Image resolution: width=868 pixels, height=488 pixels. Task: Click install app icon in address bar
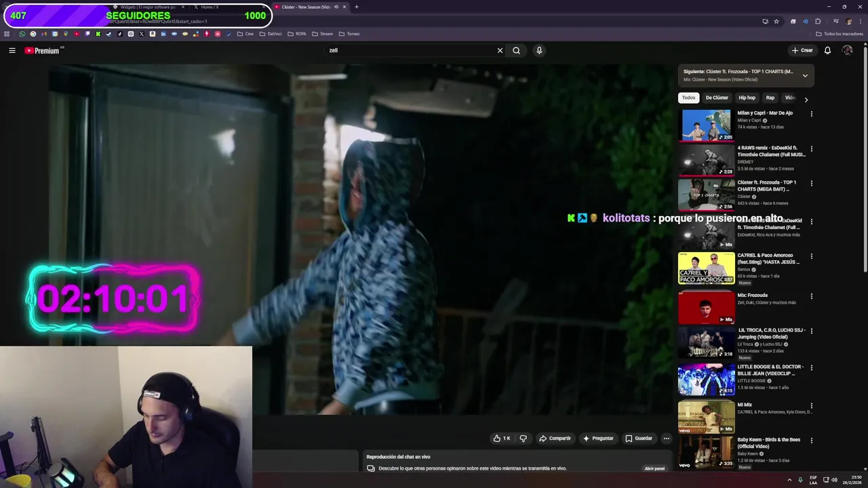pos(766,21)
